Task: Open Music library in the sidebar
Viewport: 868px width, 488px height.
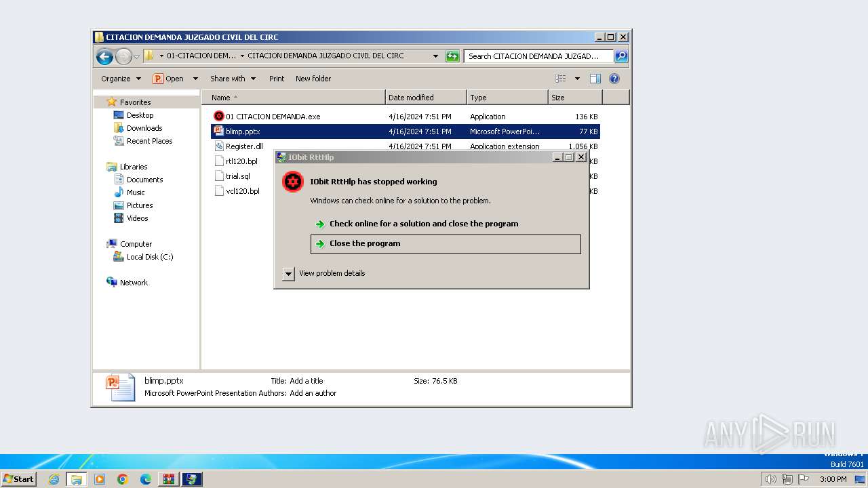Action: [x=136, y=192]
